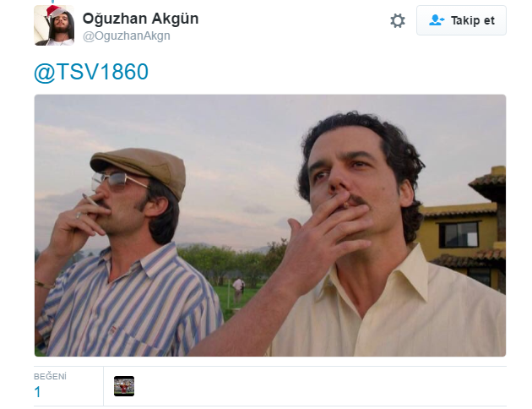Image resolution: width=532 pixels, height=409 pixels.
Task: Open the attached tweet photo
Action: [270, 226]
